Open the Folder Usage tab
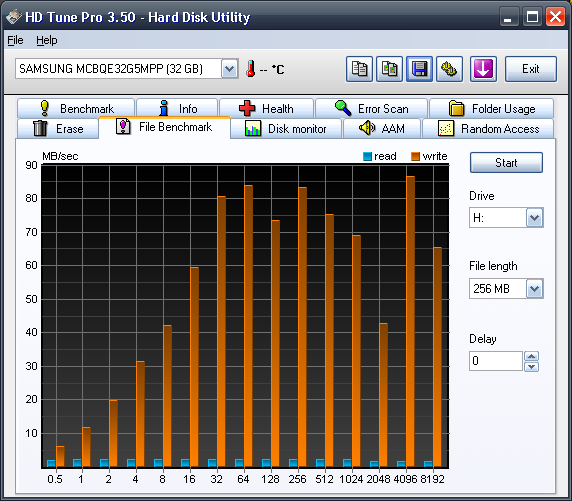 click(491, 108)
